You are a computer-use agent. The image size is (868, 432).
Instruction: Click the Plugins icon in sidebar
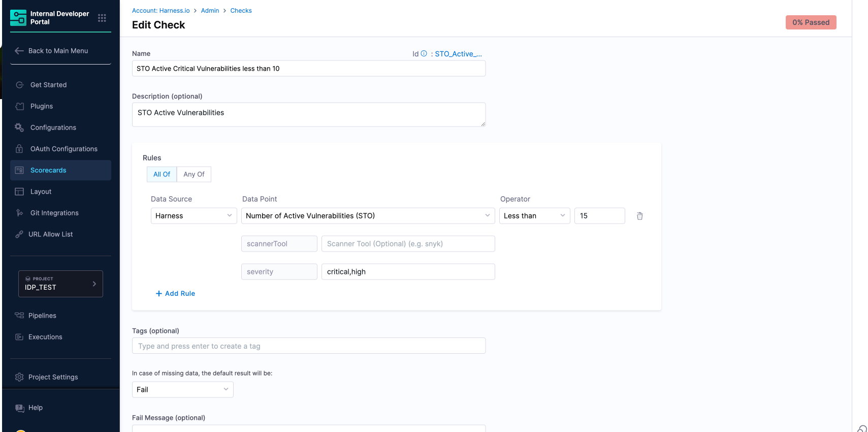20,106
